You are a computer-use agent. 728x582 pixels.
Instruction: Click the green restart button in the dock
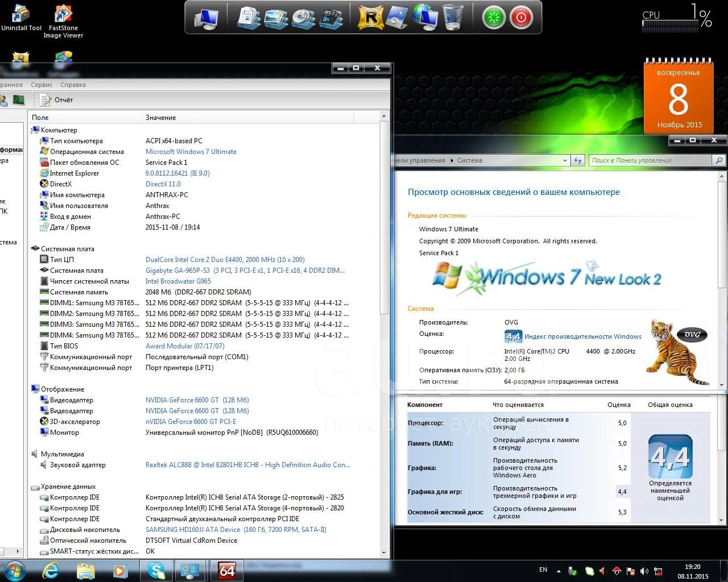point(494,18)
